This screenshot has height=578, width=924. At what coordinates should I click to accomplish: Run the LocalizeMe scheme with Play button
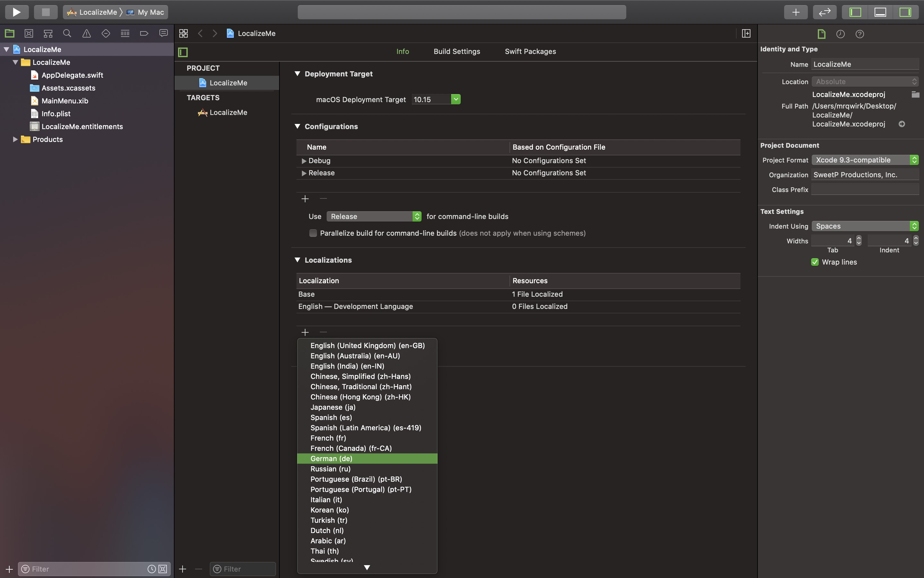pos(16,12)
